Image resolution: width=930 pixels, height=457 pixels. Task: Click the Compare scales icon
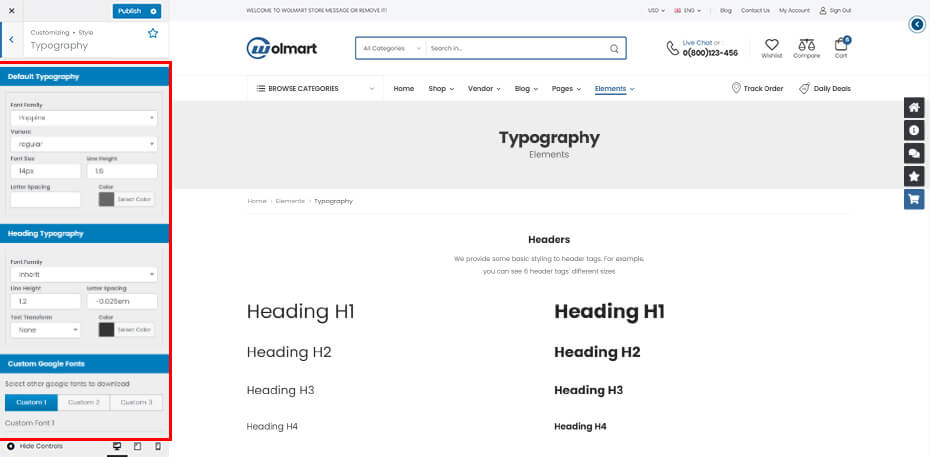click(x=806, y=45)
